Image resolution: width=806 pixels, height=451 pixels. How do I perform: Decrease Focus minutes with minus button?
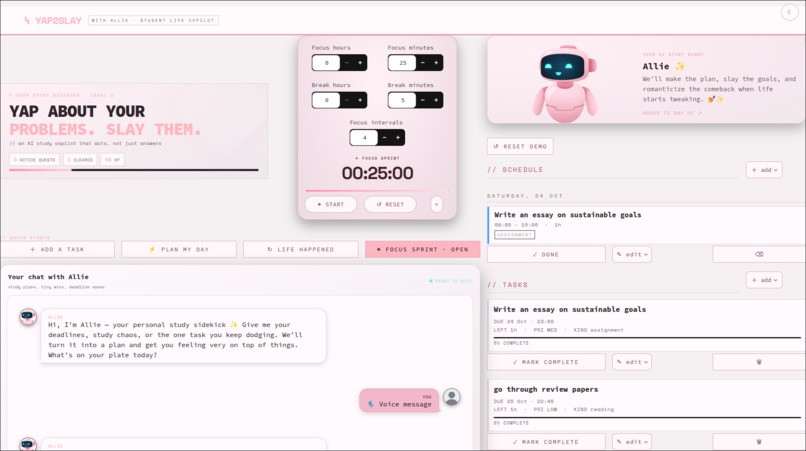(423, 63)
